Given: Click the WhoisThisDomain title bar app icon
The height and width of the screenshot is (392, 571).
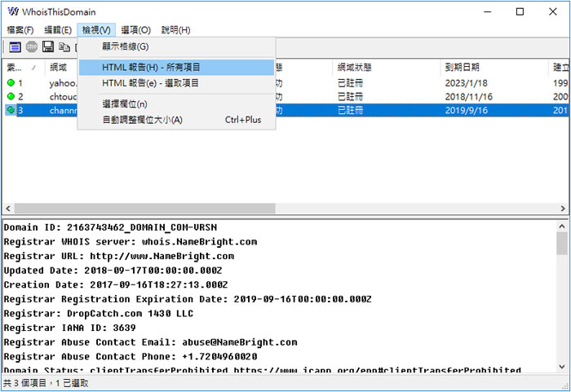Looking at the screenshot, I should click(13, 11).
